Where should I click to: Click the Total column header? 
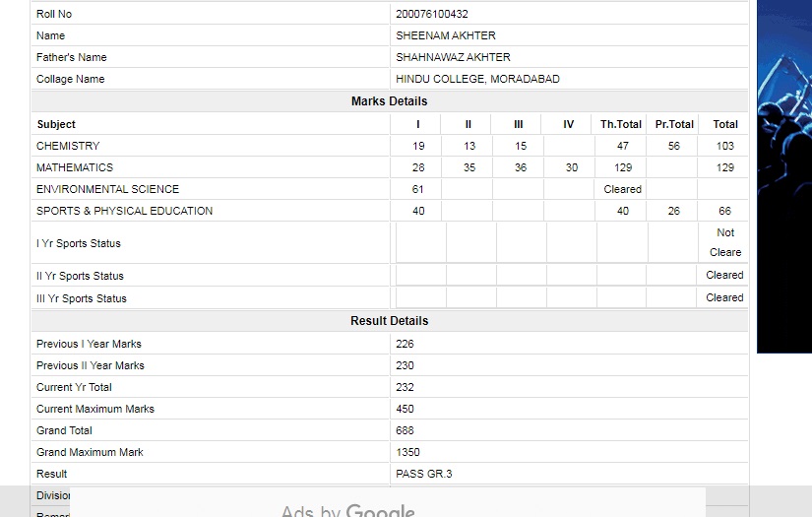(725, 124)
